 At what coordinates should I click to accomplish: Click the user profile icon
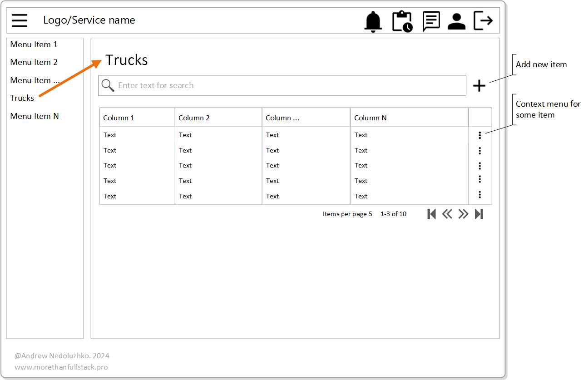(x=456, y=21)
